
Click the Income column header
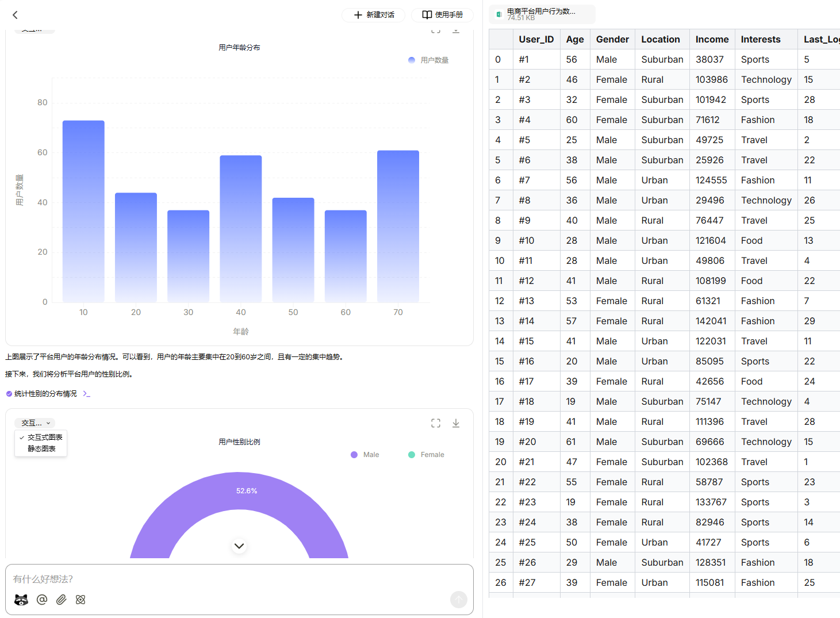[712, 40]
